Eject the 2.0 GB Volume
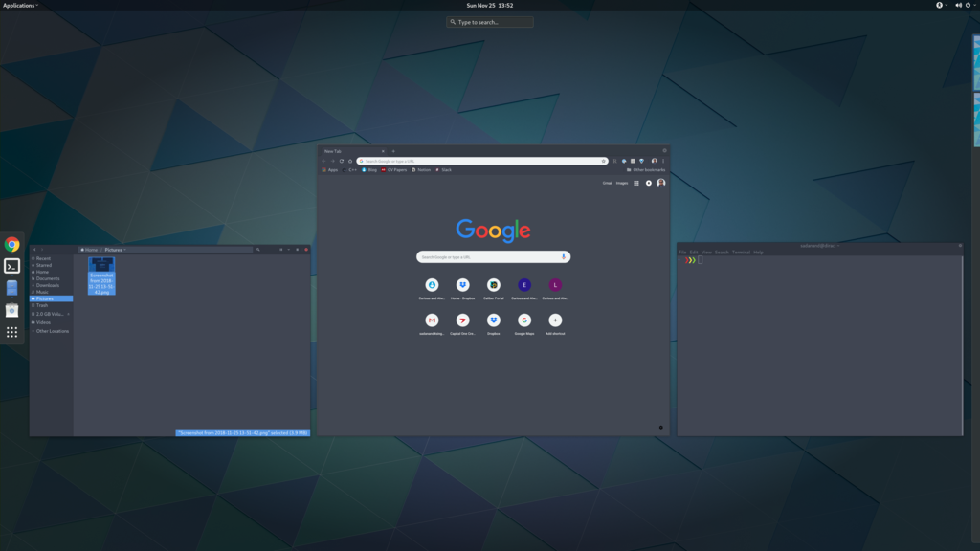The width and height of the screenshot is (980, 551). 68,314
